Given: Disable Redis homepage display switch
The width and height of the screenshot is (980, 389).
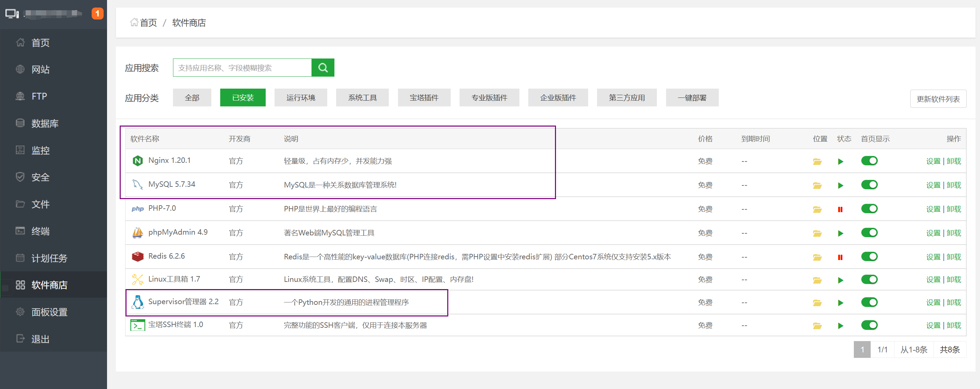Looking at the screenshot, I should 869,257.
